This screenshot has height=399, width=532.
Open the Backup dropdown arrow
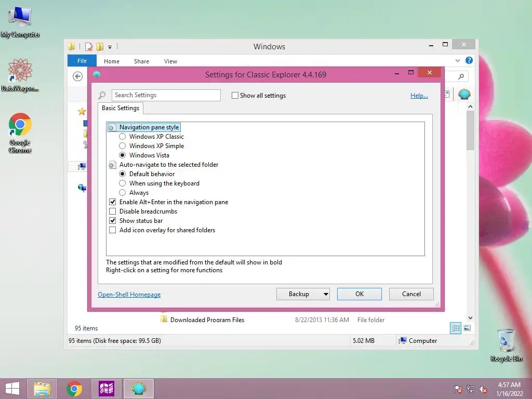click(x=325, y=294)
